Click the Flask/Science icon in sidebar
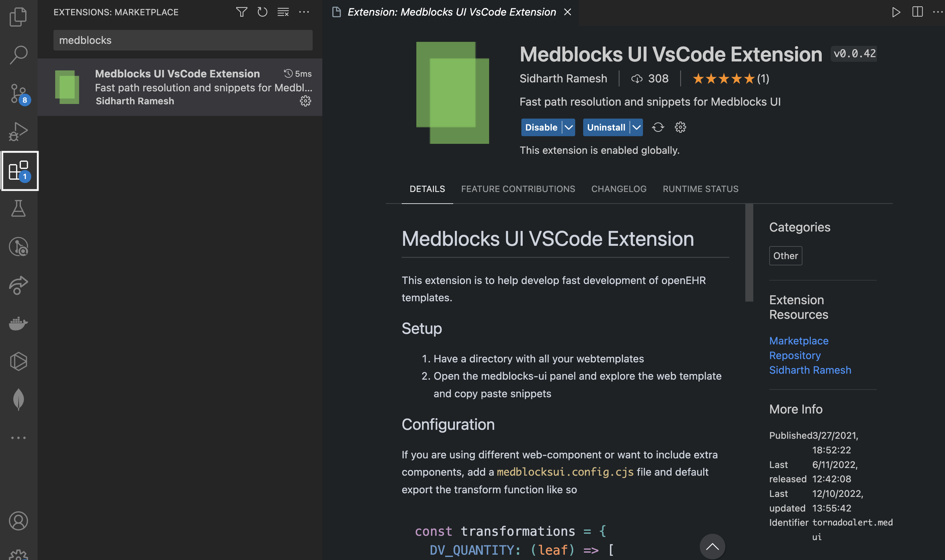 (x=18, y=208)
